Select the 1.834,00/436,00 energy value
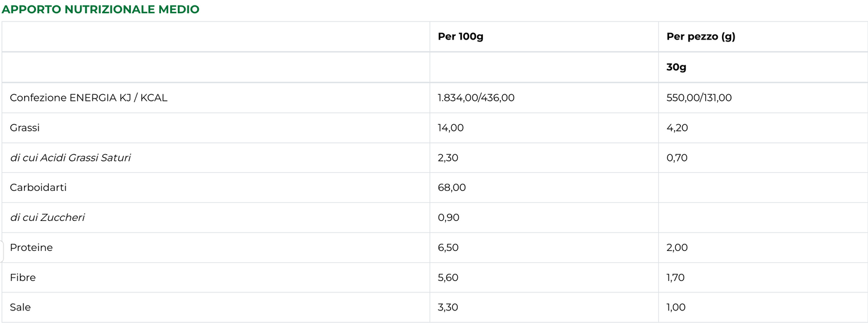The height and width of the screenshot is (323, 868). 476,97
